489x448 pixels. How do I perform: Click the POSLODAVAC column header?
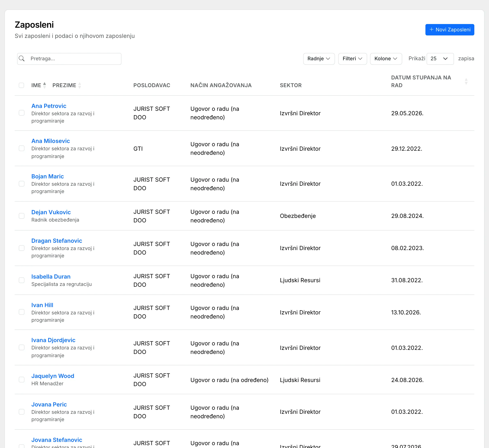tap(152, 85)
